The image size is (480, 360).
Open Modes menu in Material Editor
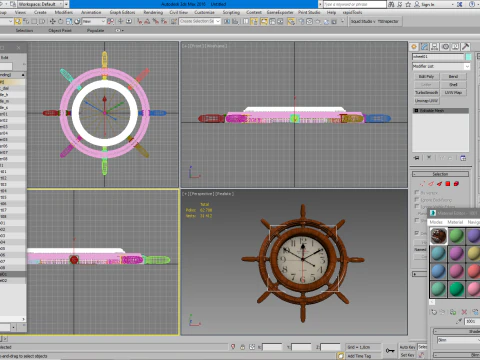click(x=436, y=222)
